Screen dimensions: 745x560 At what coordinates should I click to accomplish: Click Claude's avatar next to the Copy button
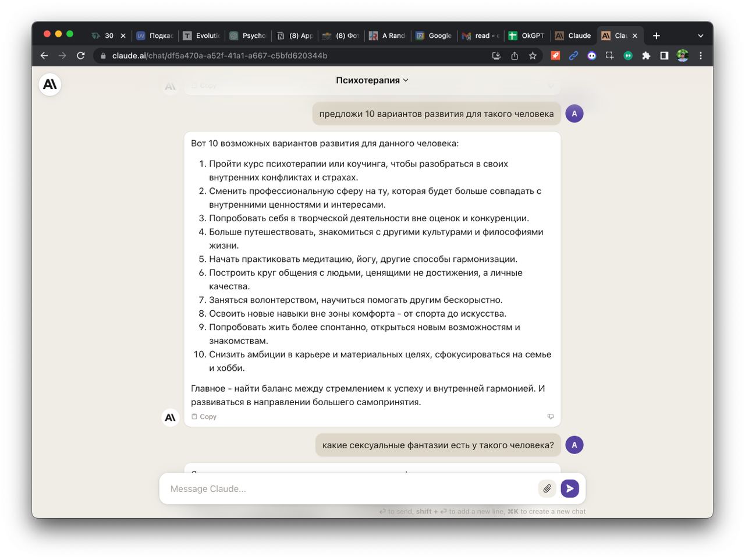point(171,417)
